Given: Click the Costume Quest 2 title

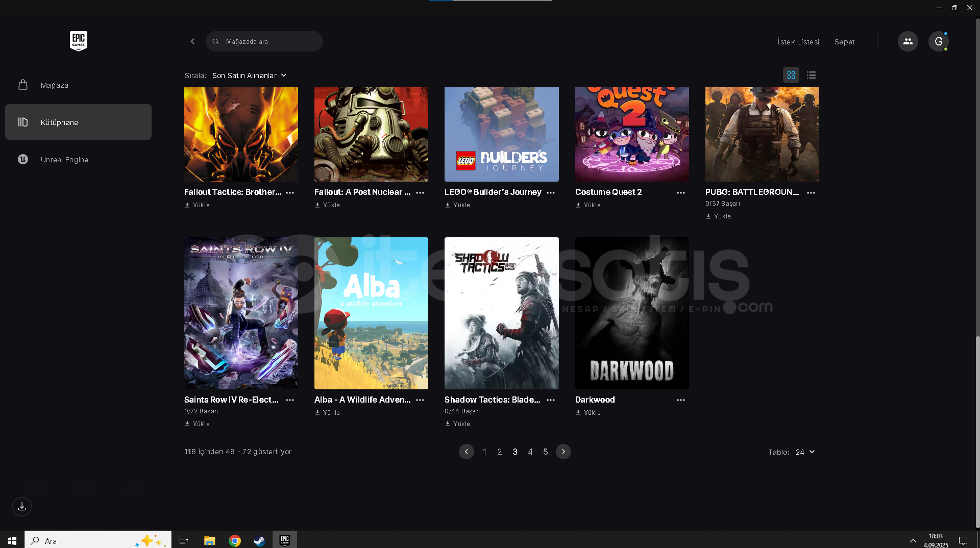Looking at the screenshot, I should pyautogui.click(x=608, y=192).
